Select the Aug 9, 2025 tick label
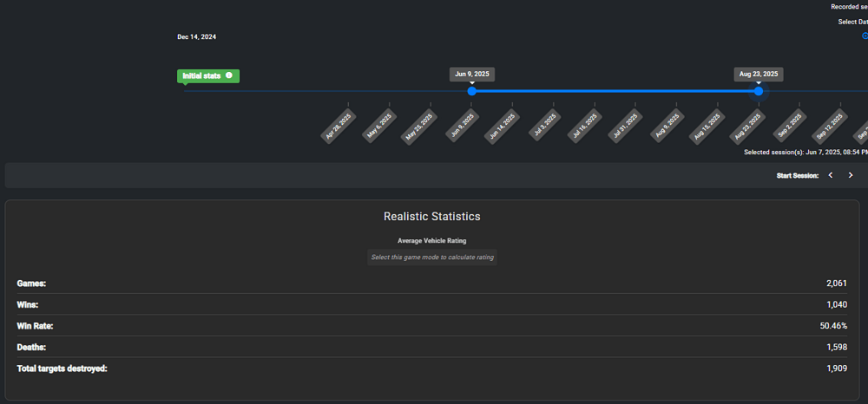This screenshot has height=404, width=868. (667, 126)
